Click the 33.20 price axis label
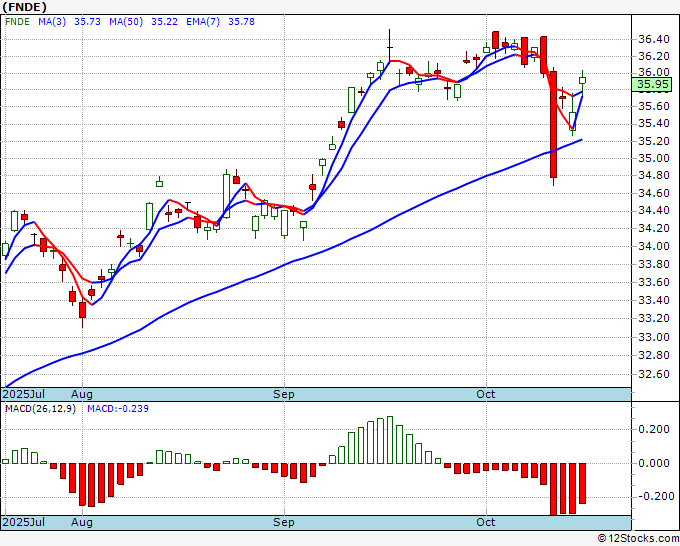The image size is (680, 546). point(654,318)
